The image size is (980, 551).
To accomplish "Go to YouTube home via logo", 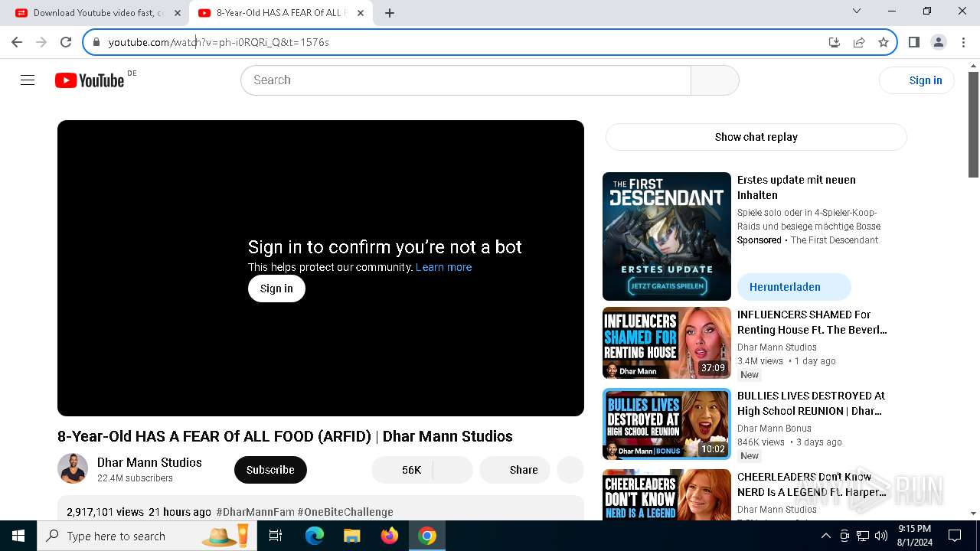I will point(90,80).
